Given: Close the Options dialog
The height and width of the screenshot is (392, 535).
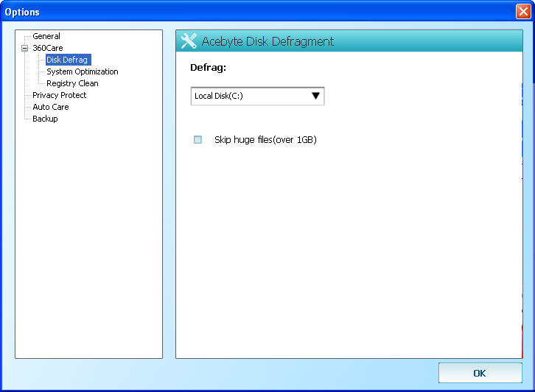Looking at the screenshot, I should [x=523, y=12].
